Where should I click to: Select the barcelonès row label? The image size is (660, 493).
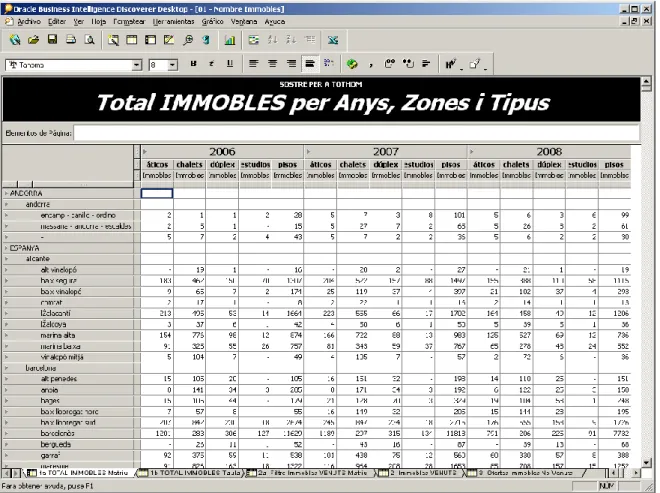[x=58, y=433]
